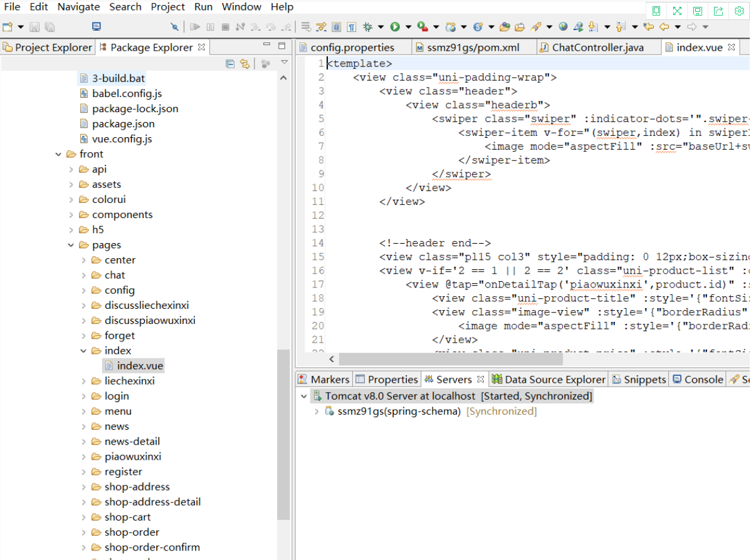This screenshot has height=560, width=751.
Task: Click the green share export icon
Action: click(718, 11)
